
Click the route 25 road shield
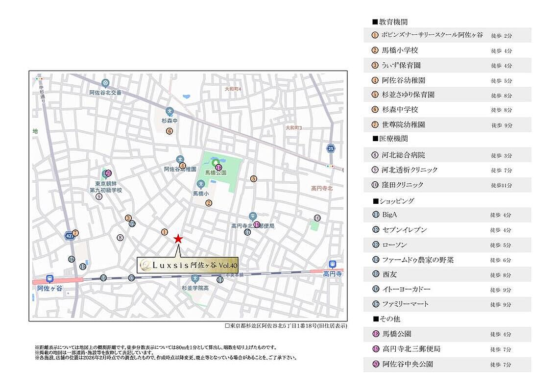coord(331,148)
